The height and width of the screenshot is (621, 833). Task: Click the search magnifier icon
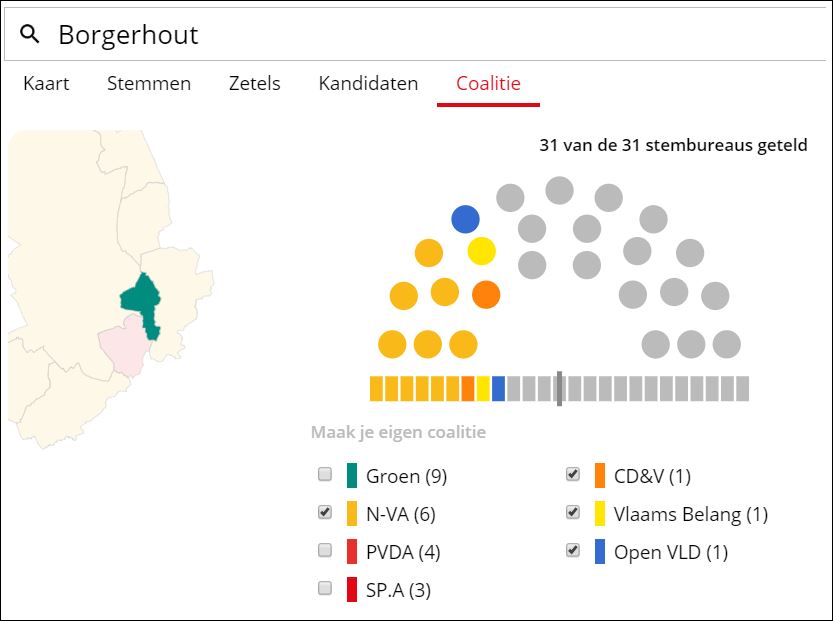[31, 35]
